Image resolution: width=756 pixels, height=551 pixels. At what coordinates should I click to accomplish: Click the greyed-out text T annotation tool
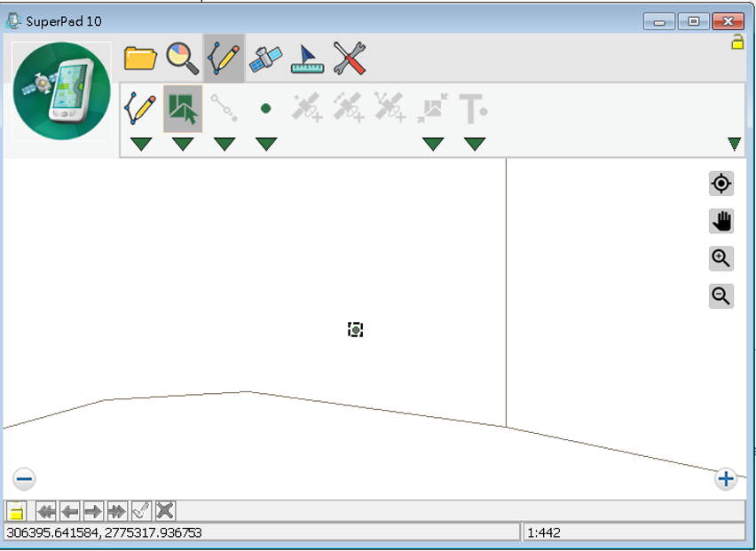click(474, 108)
